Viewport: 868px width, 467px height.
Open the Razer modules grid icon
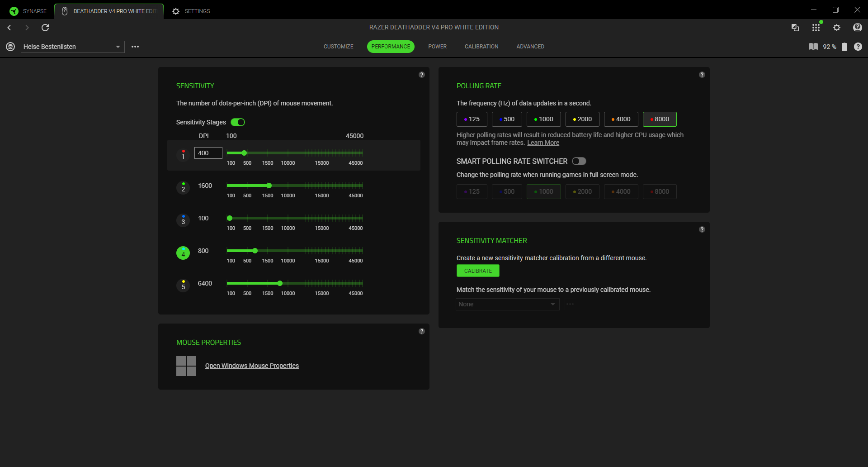coord(816,28)
